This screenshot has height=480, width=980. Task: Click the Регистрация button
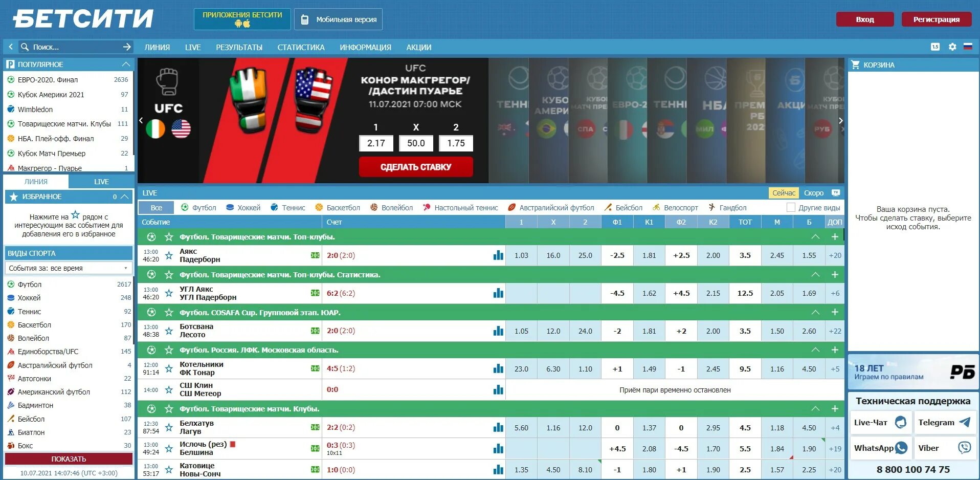pyautogui.click(x=936, y=19)
